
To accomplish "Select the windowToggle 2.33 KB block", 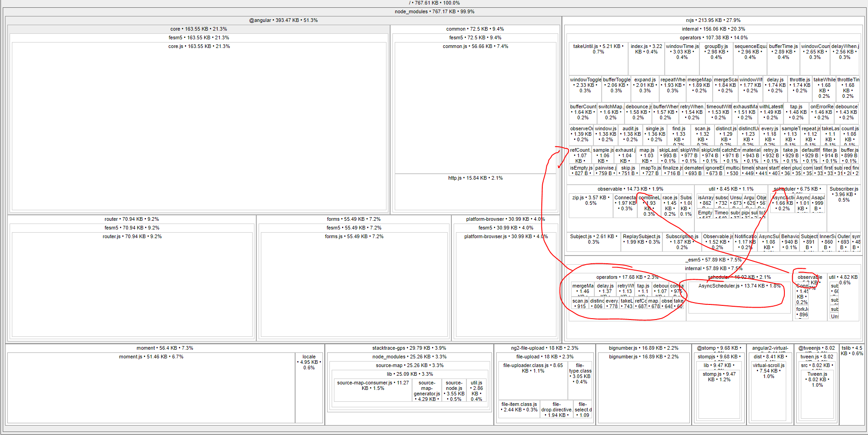I will click(x=585, y=89).
